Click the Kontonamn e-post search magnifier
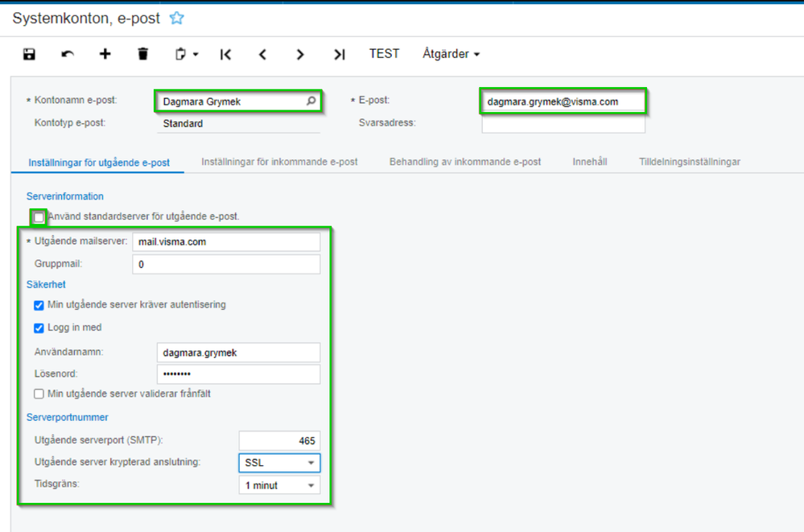This screenshot has width=804, height=532. pos(311,101)
